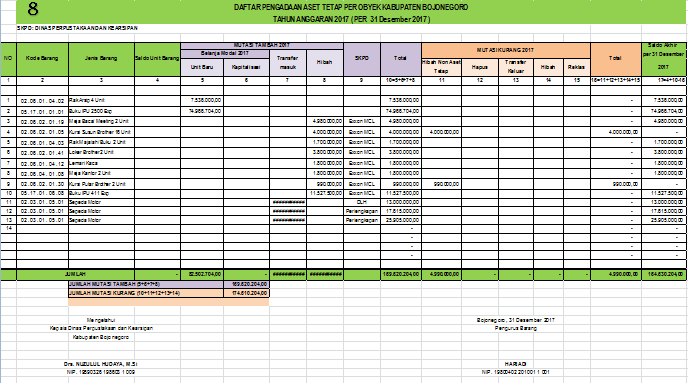Viewport: 688px width, 383px height.
Task: Select Unit Baru value '74.966.704,00'
Action: (x=202, y=111)
